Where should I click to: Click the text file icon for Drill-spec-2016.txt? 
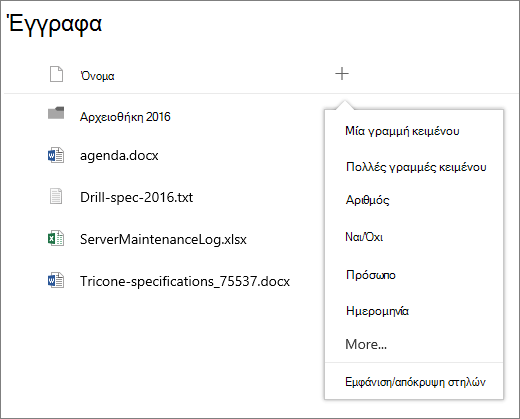pos(56,196)
